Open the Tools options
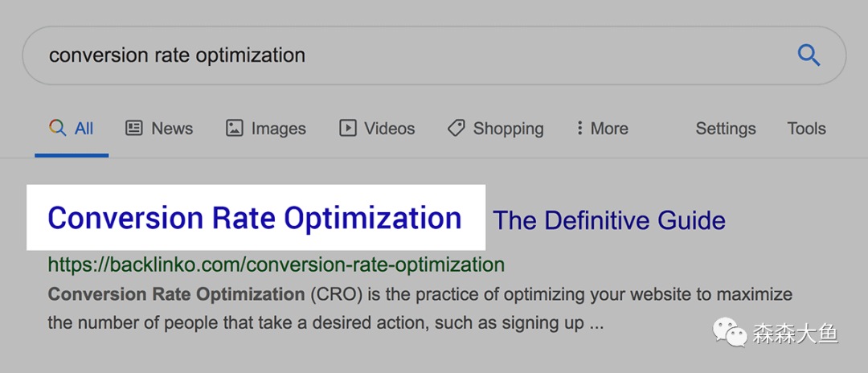 click(806, 129)
